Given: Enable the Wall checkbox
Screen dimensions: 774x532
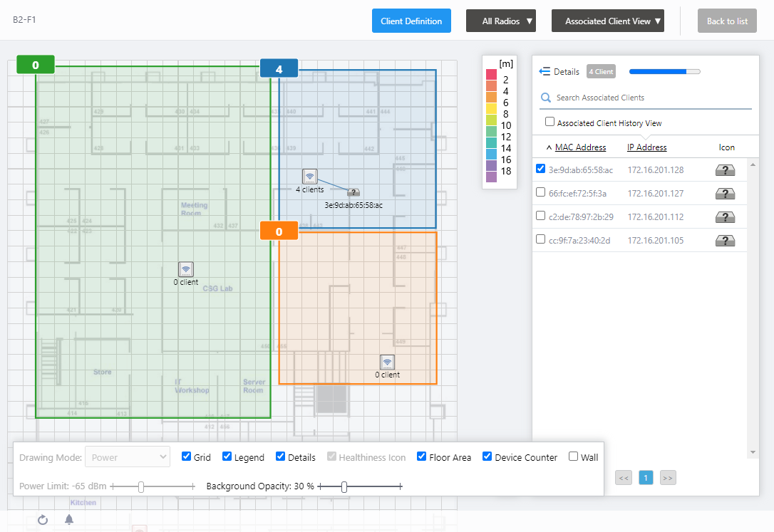Looking at the screenshot, I should (574, 457).
